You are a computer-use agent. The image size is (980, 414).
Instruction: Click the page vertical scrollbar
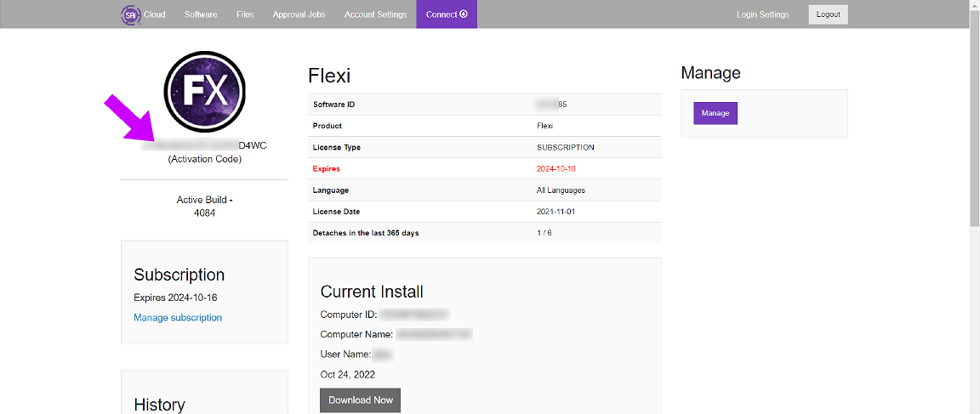click(x=976, y=207)
